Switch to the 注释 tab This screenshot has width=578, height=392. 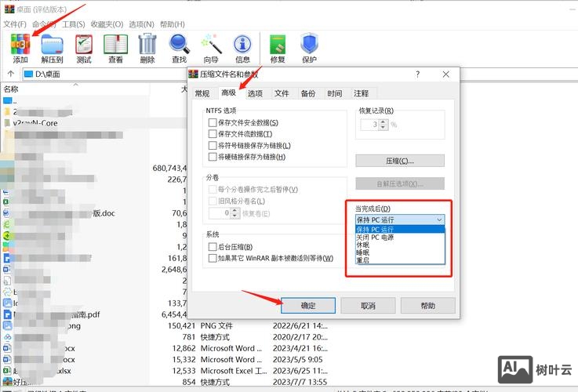362,93
